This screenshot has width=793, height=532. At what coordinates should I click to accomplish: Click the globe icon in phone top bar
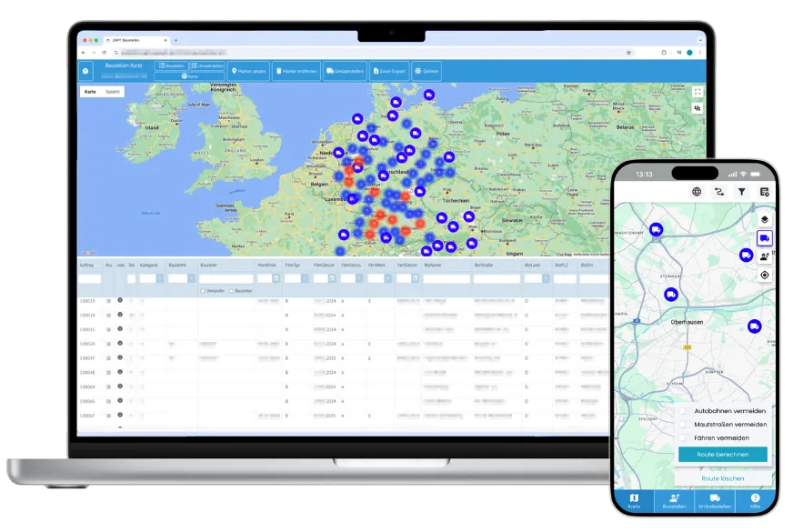click(x=697, y=192)
